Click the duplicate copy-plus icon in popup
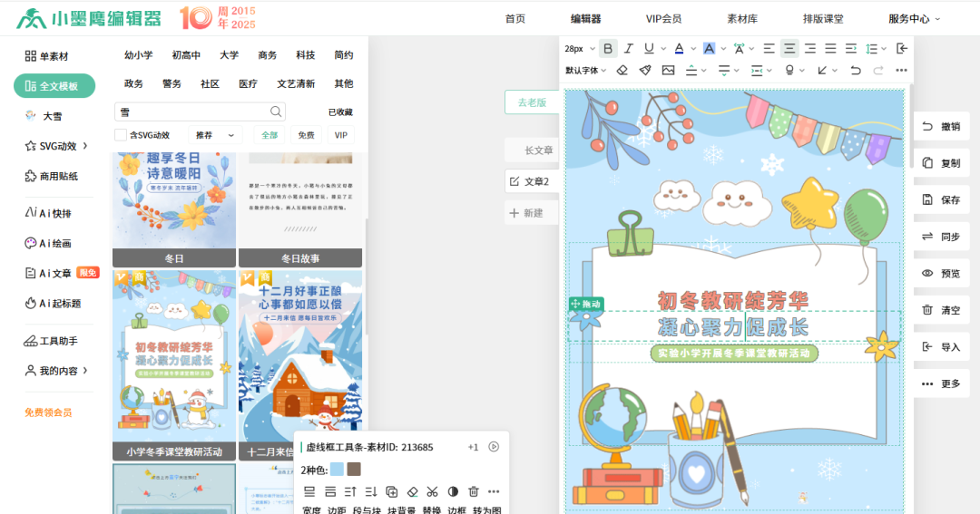 pos(392,491)
